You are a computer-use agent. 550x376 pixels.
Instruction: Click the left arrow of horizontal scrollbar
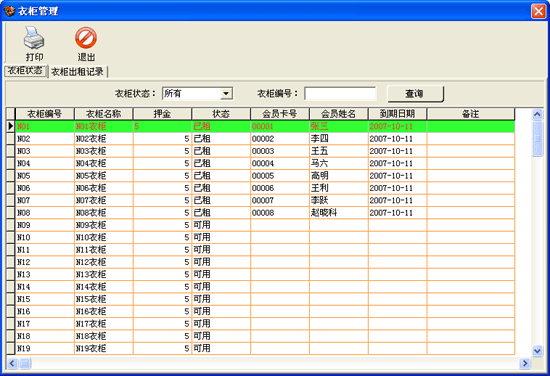tap(12, 363)
